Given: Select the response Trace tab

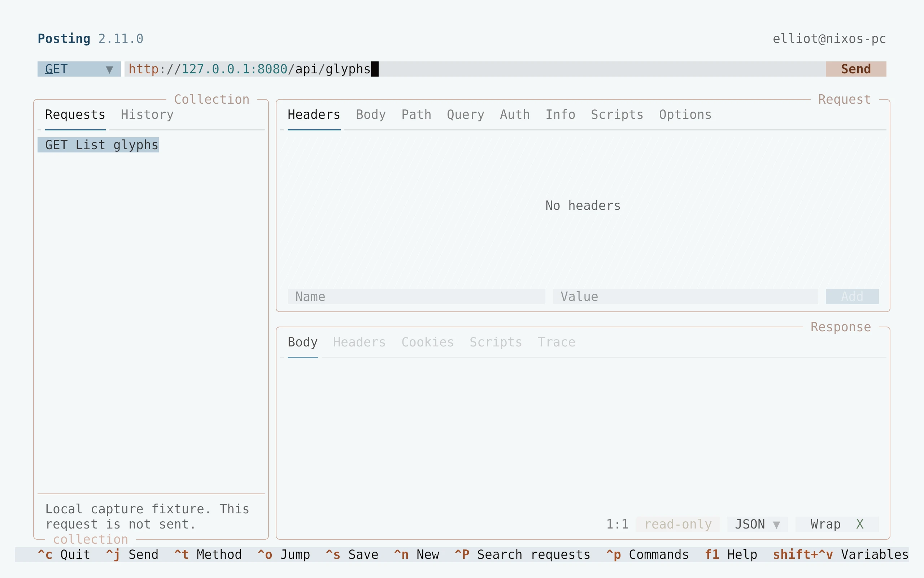Looking at the screenshot, I should tap(556, 342).
